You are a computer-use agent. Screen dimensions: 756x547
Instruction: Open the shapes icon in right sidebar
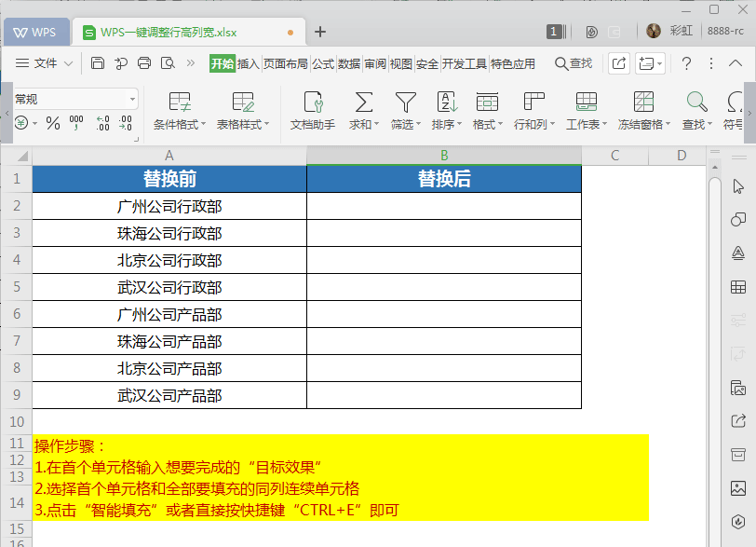[738, 220]
